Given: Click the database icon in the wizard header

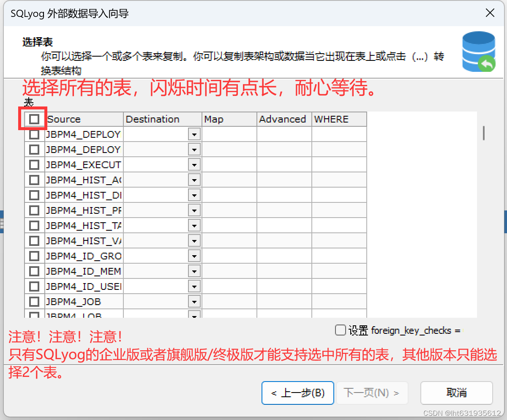Looking at the screenshot, I should [x=479, y=52].
